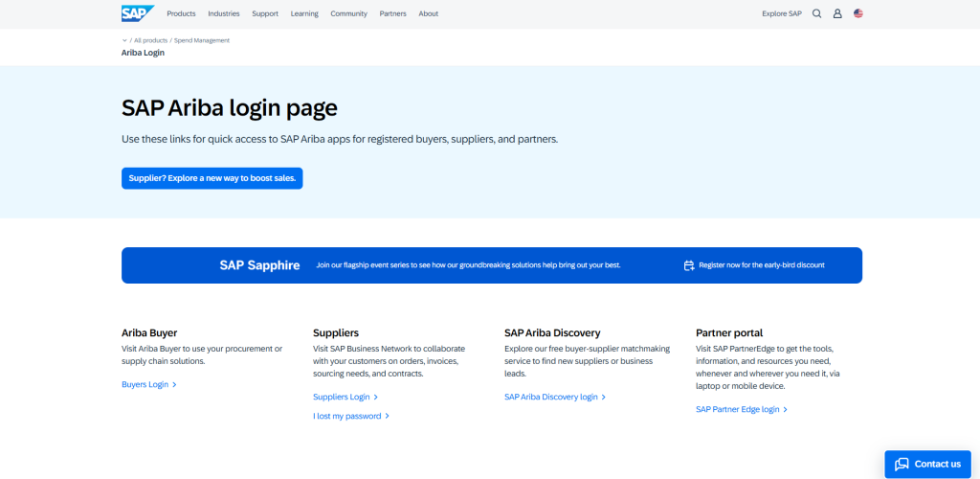Viewport: 980px width, 479px height.
Task: Click the chat bubble icon in Contact us
Action: coord(902,464)
